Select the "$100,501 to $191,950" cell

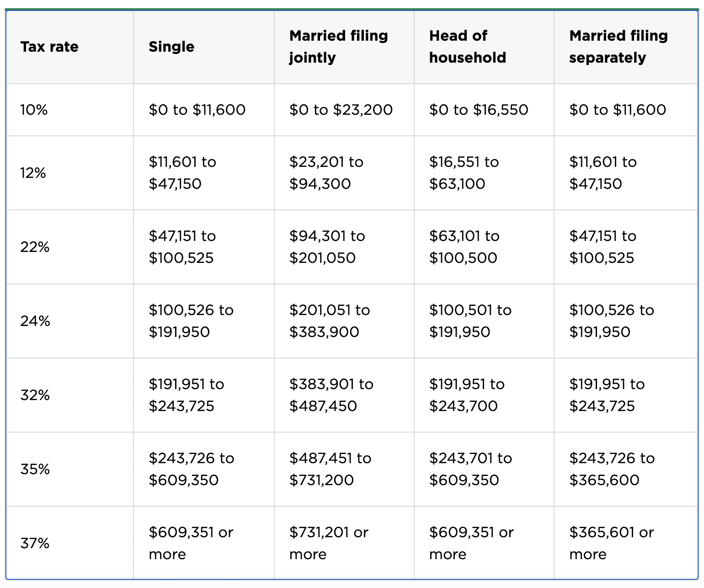[470, 321]
